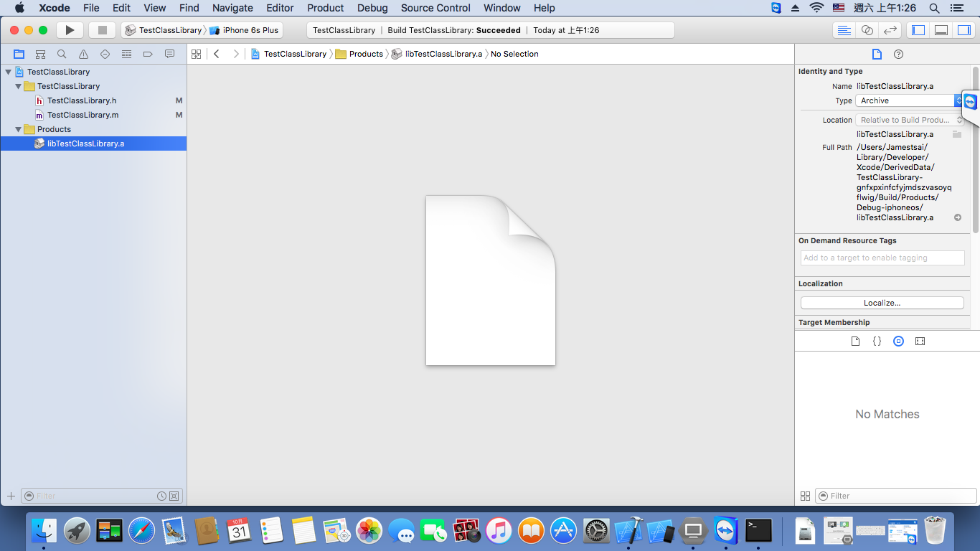Reveal libTestClassLibrary.a in Finder arrow
Image resolution: width=980 pixels, height=551 pixels.
pos(958,217)
